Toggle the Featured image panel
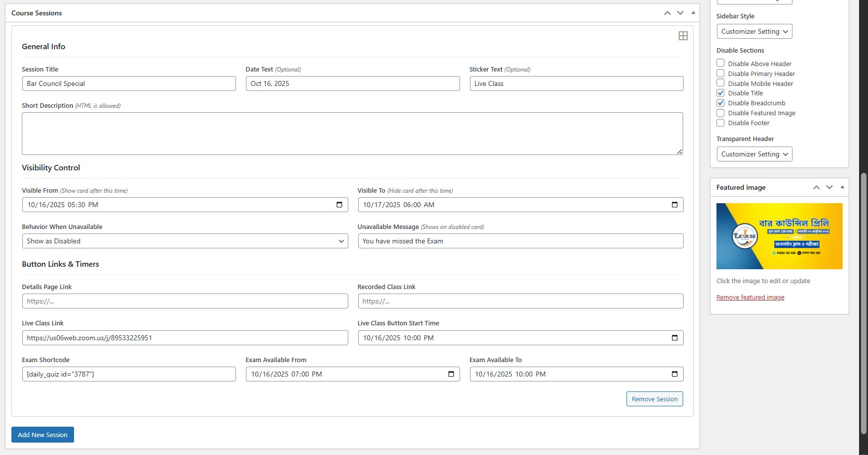Viewport: 868px width, 455px height. [842, 187]
